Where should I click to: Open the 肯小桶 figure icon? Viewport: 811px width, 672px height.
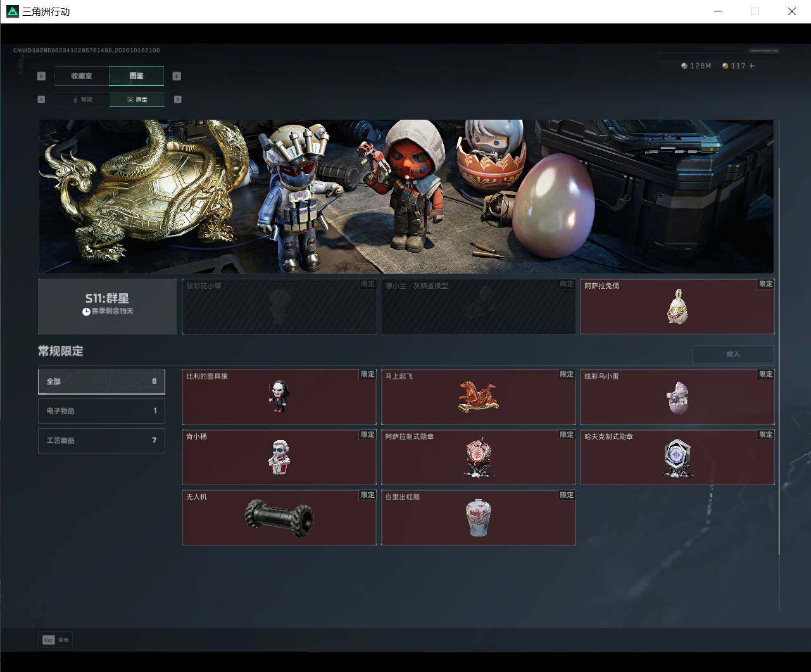pos(279,457)
